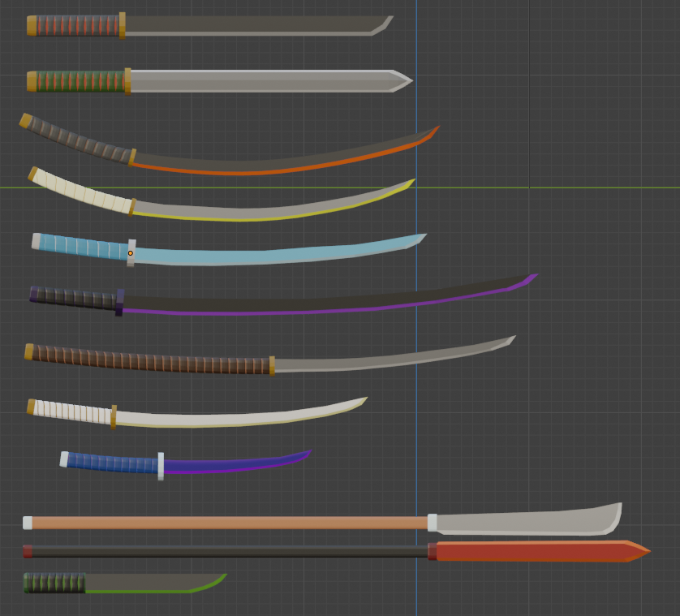Click the blue handle of the short sword
Screen dimensions: 680x616
112,463
